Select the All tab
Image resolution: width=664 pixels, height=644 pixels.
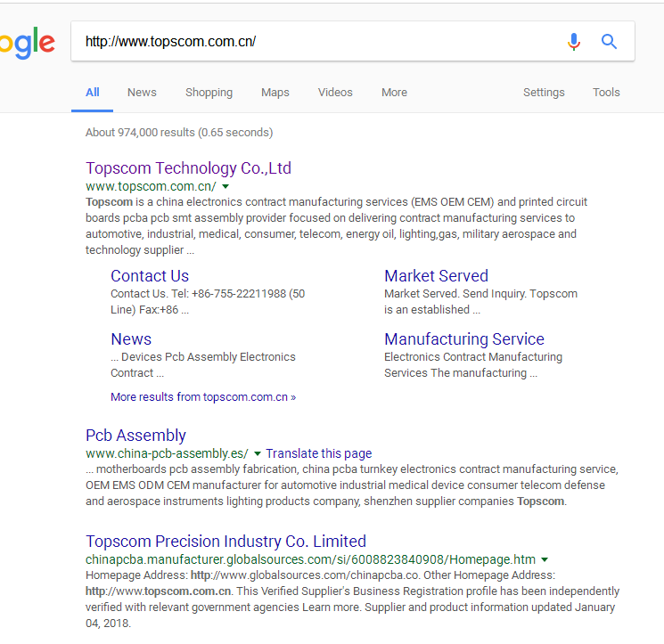point(93,93)
